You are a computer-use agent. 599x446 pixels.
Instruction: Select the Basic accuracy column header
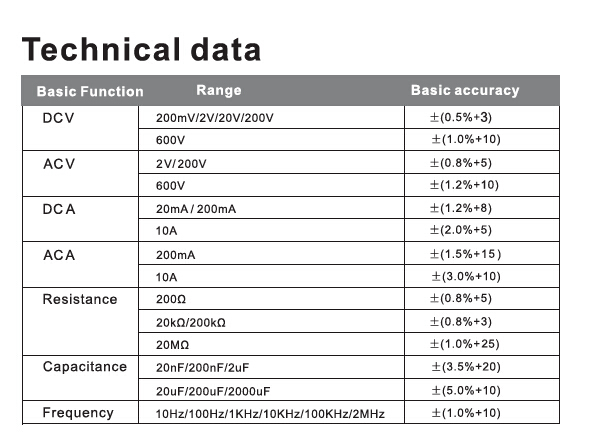tap(465, 90)
